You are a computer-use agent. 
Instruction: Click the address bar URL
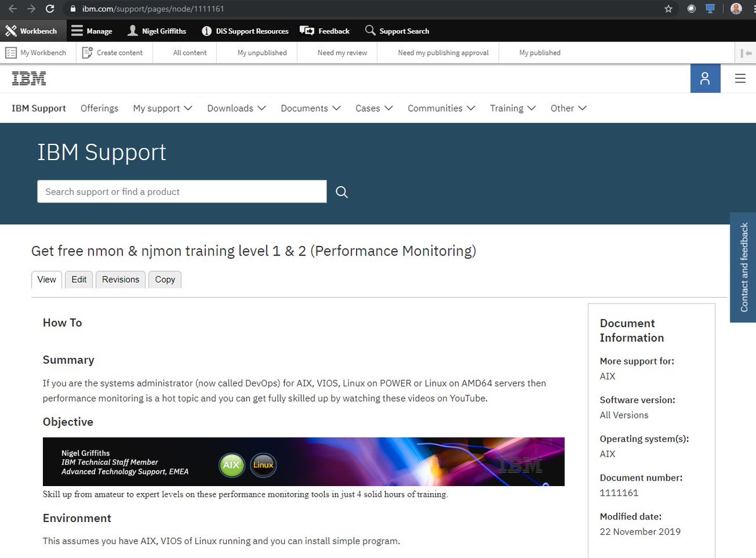[x=153, y=9]
